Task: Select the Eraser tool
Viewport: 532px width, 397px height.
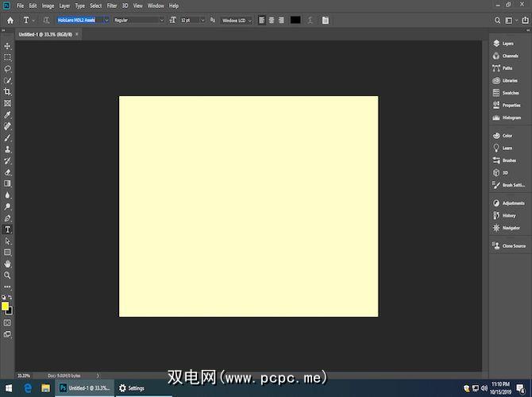Action: (x=8, y=172)
